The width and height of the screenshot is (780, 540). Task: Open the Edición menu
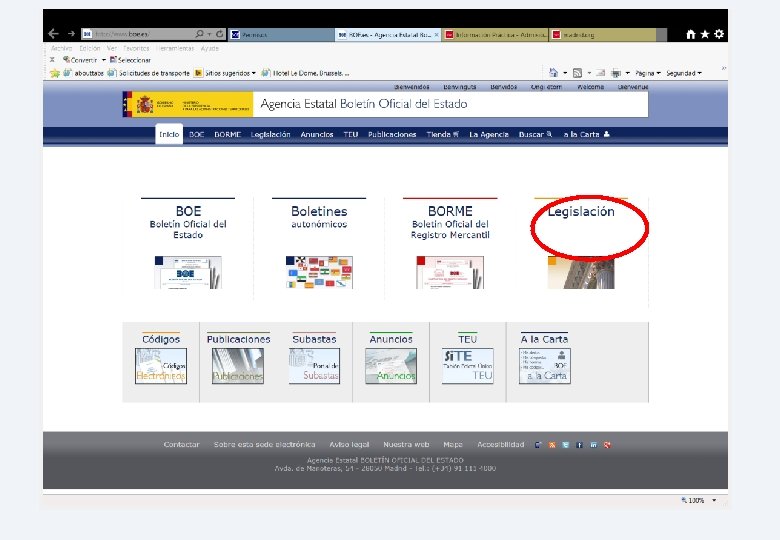pos(90,48)
